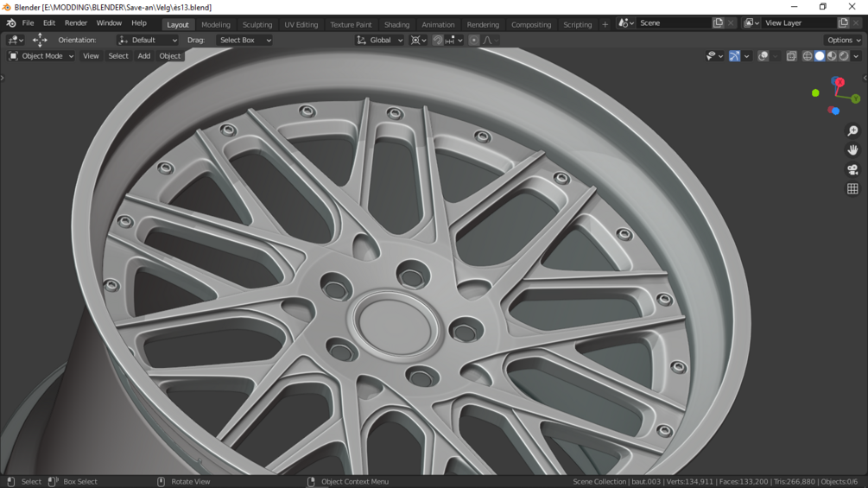
Task: Toggle perspective/orthographic grid icon
Action: pos(852,188)
